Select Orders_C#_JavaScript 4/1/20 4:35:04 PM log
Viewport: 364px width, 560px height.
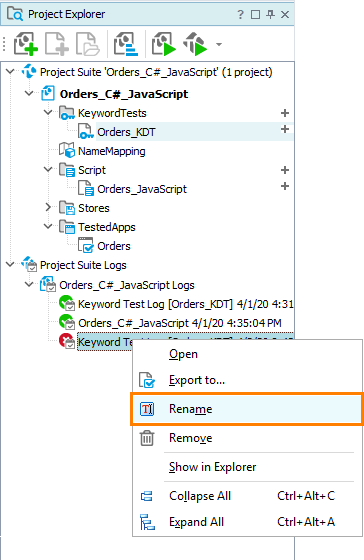pyautogui.click(x=180, y=323)
